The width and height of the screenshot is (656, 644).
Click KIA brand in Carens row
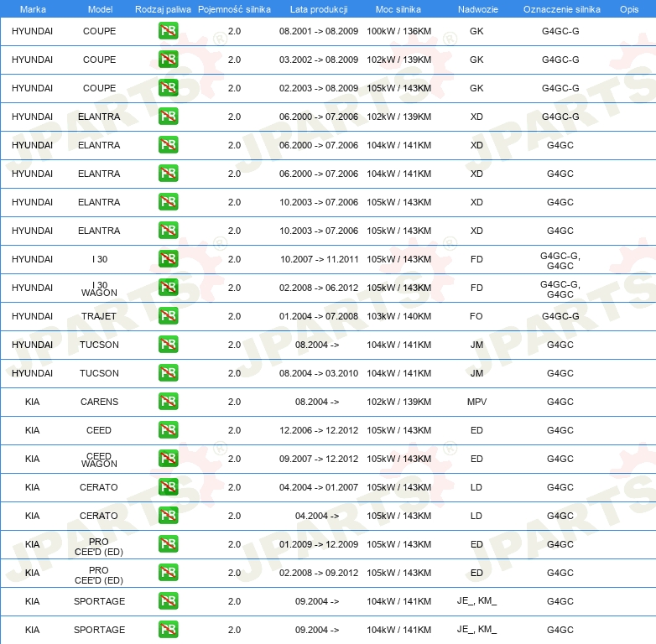(x=32, y=402)
